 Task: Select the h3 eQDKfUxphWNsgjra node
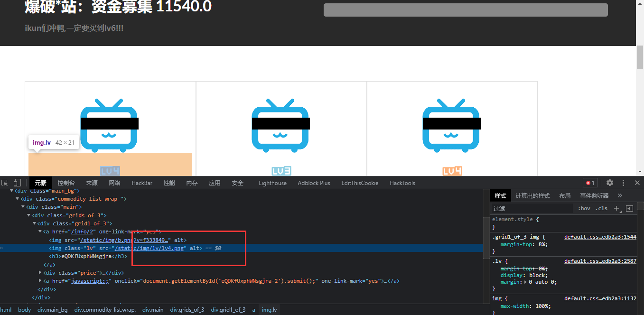tap(88, 256)
